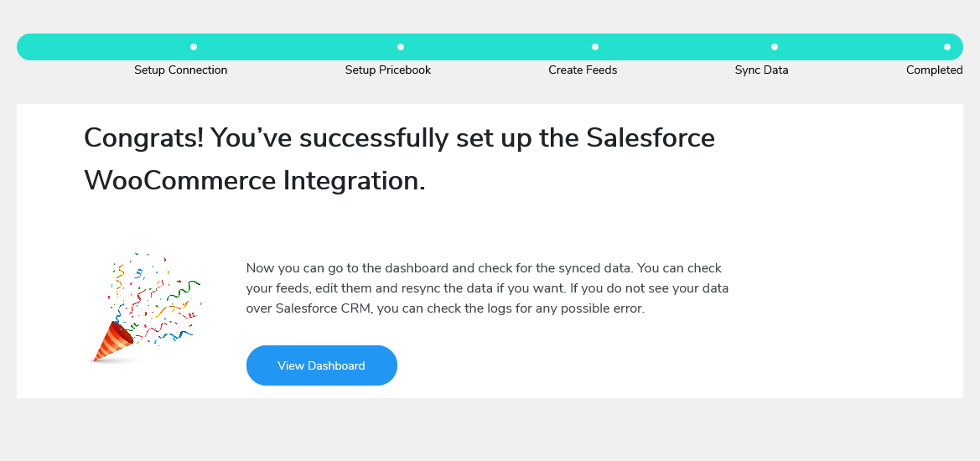Select the Setup Connection step dot
The width and height of the screenshot is (980, 461).
(x=194, y=47)
